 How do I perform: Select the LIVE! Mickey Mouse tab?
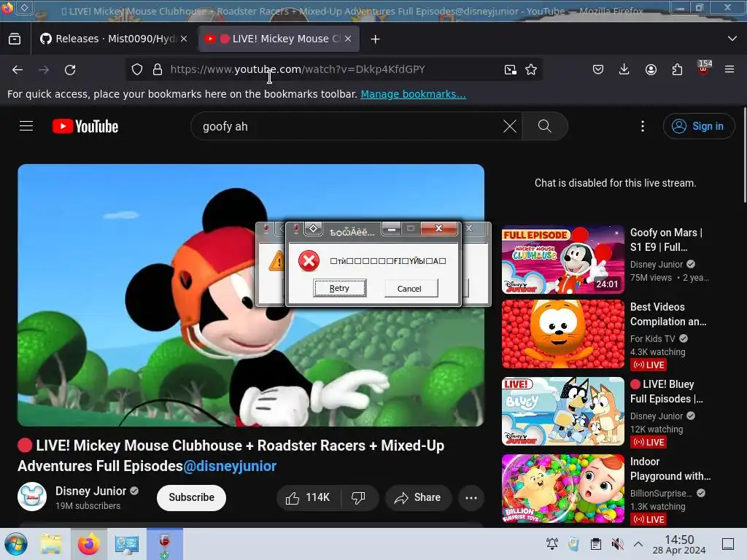click(279, 39)
